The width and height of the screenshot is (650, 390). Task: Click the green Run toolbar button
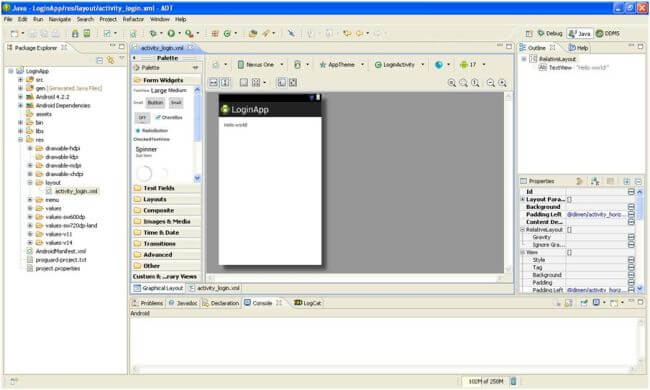click(x=171, y=34)
